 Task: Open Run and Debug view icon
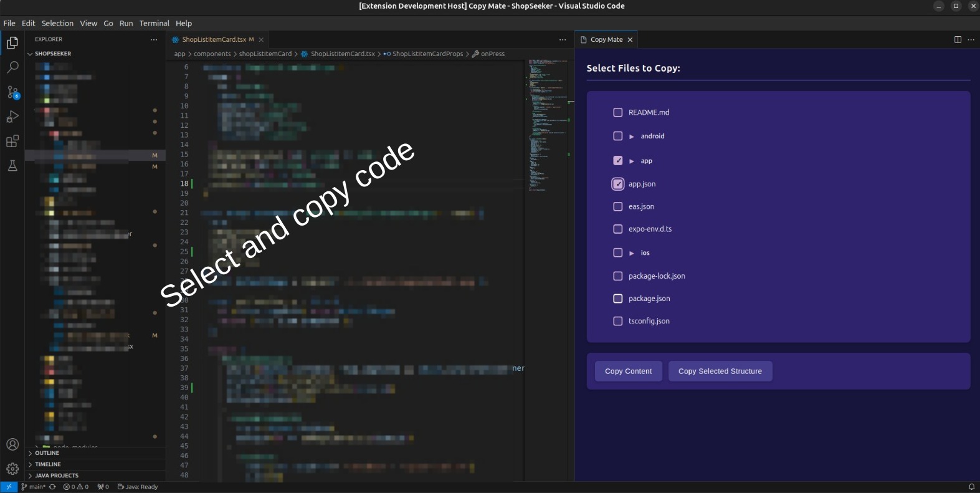coord(12,117)
